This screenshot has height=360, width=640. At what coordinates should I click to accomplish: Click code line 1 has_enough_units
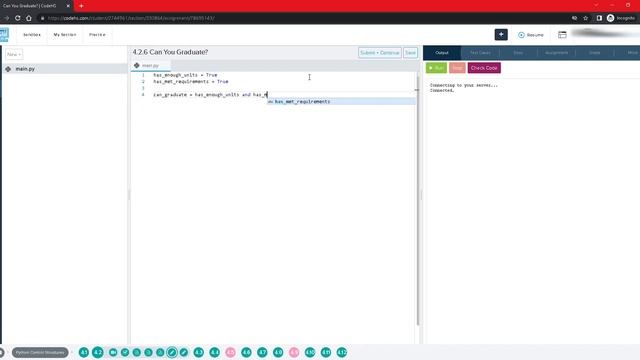(x=185, y=75)
